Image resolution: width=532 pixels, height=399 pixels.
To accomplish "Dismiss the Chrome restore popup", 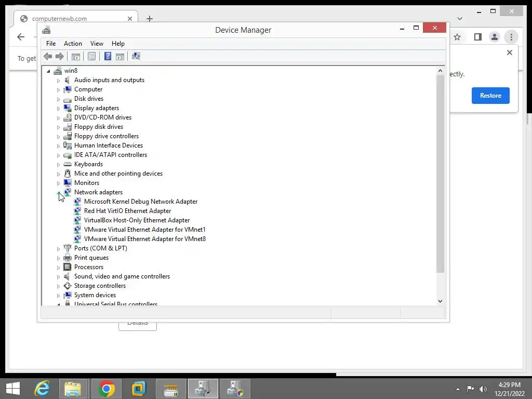I will coord(509,52).
